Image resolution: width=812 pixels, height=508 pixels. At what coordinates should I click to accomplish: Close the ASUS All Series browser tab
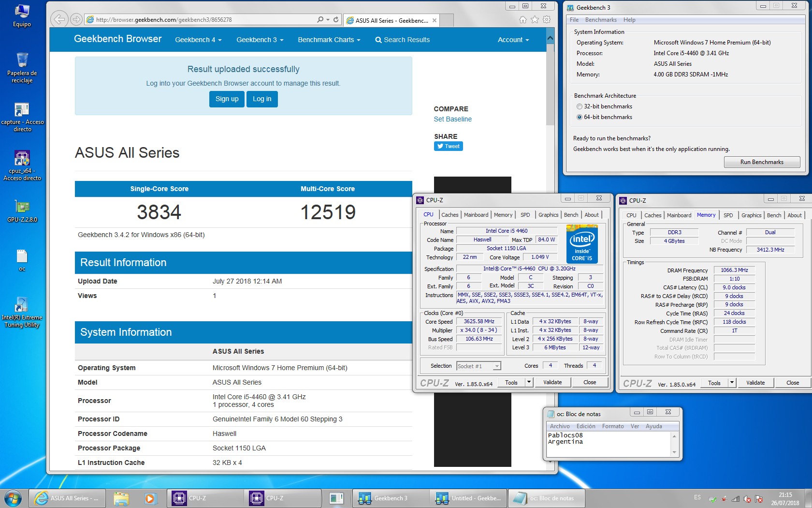coord(435,20)
